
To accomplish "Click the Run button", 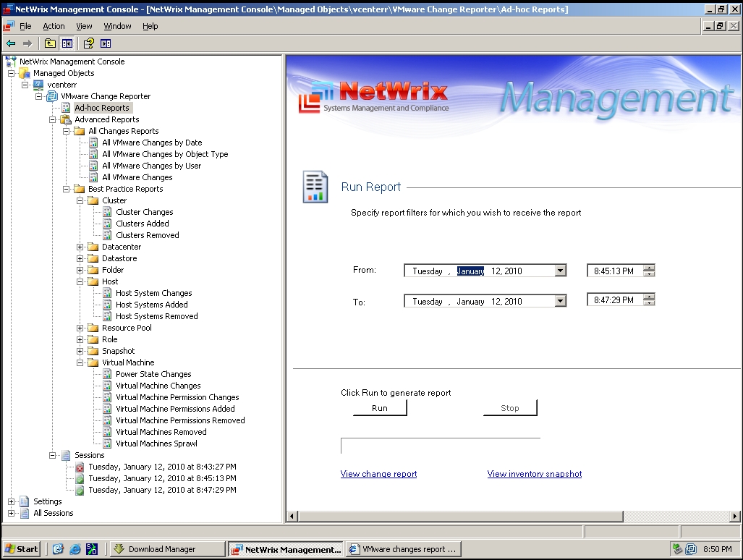I will coord(380,408).
